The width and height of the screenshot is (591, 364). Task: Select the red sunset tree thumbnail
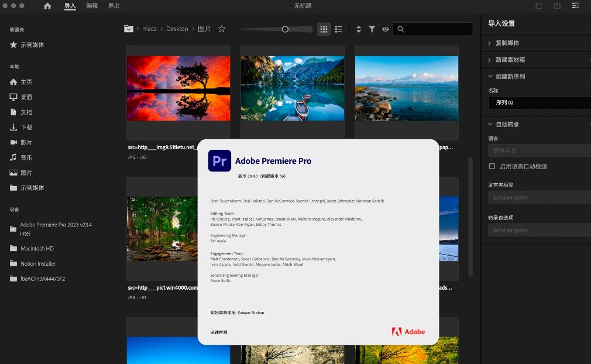pos(178,88)
